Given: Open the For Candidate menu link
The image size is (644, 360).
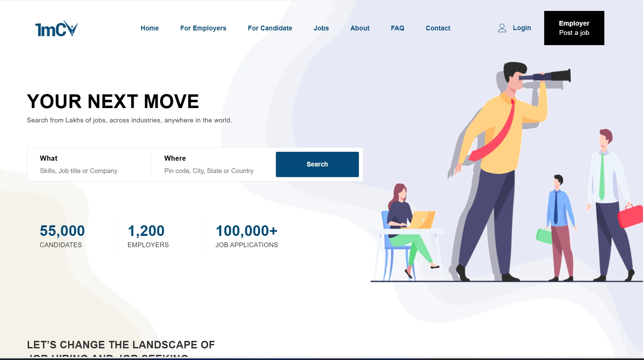Looking at the screenshot, I should tap(270, 28).
